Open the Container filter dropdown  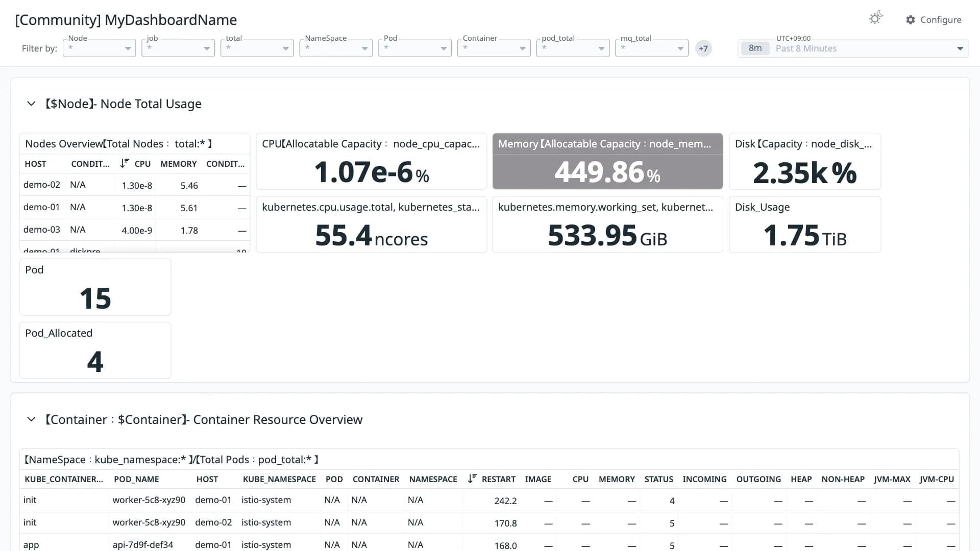pos(494,48)
